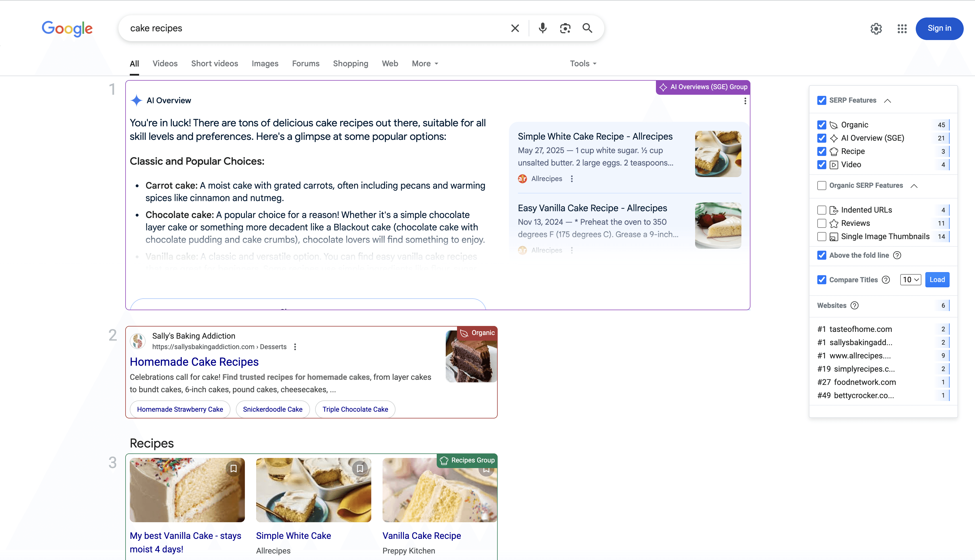Click the Above the fold line help icon
Viewport: 975px width, 560px height.
tap(897, 255)
